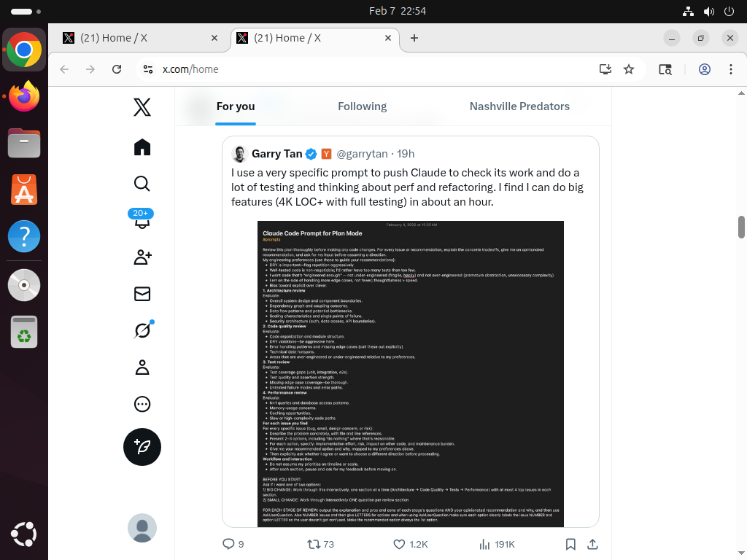Open Chrome's three-dot menu
Viewport: 747px width, 560px height.
(x=730, y=69)
